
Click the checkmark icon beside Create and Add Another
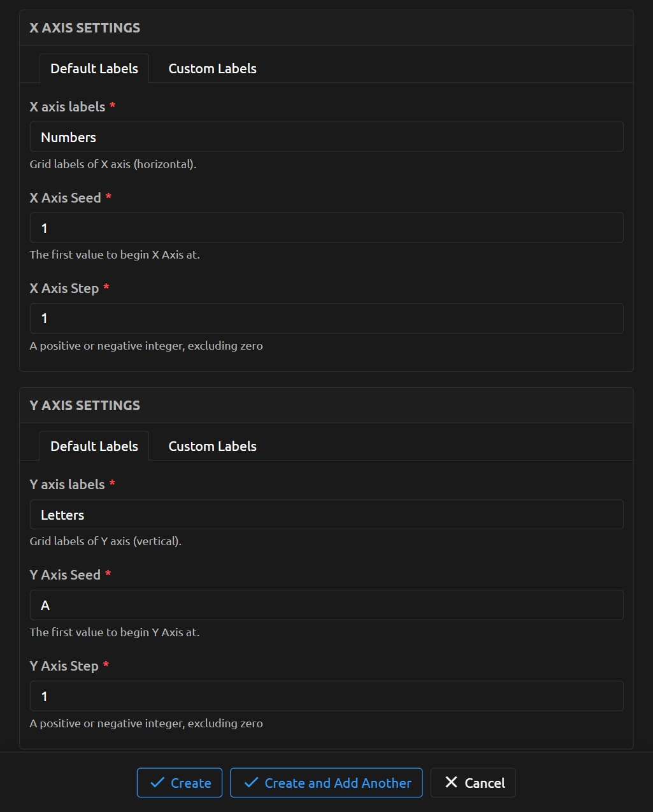pos(251,783)
